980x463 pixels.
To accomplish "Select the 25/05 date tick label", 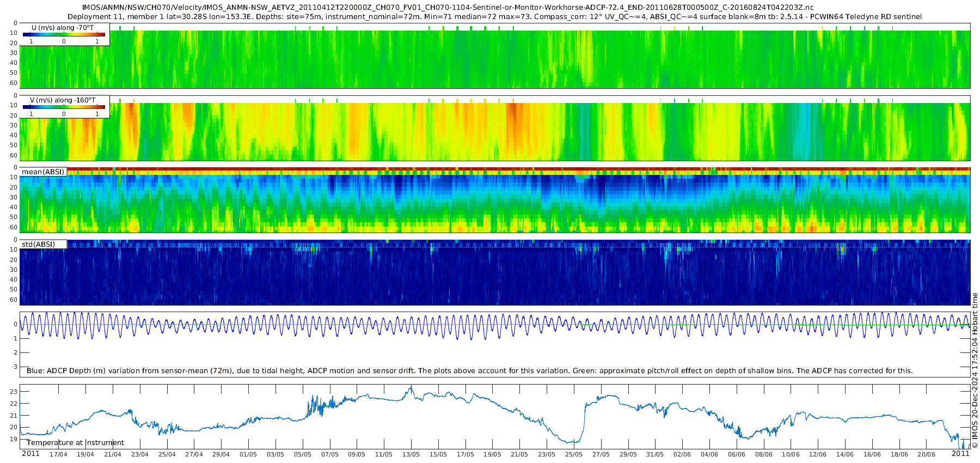I will pos(574,454).
